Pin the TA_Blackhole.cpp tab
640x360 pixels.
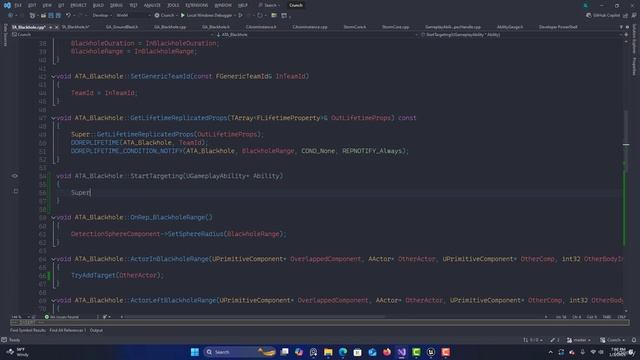point(51,27)
